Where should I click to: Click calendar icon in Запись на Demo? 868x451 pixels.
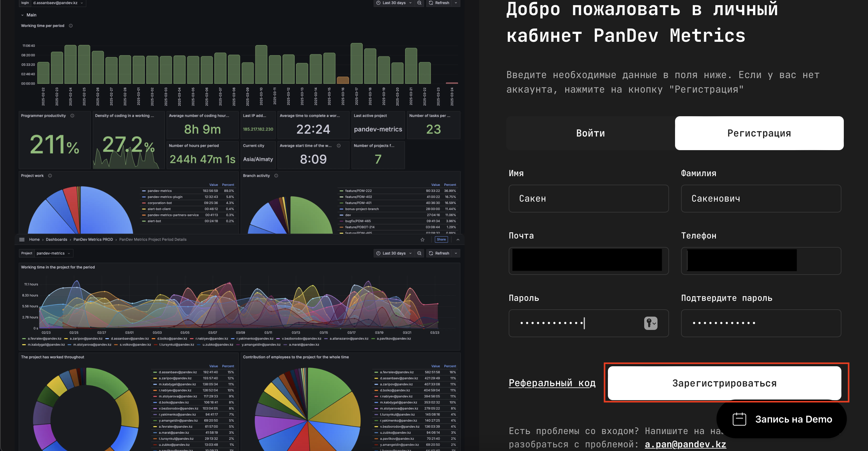point(739,419)
